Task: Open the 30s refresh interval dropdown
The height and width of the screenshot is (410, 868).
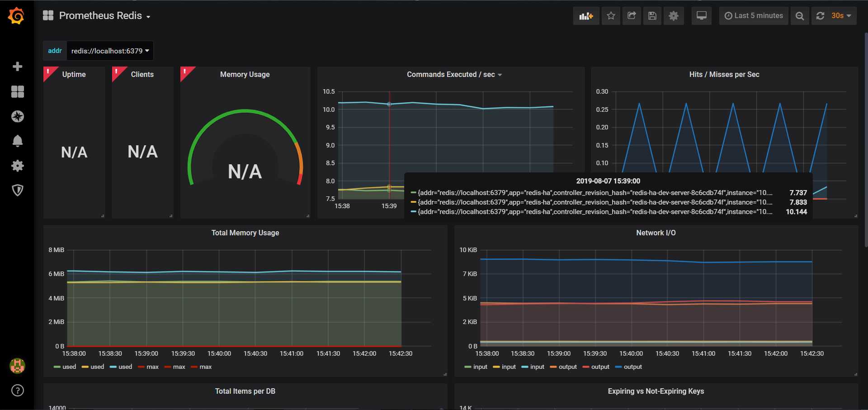Action: [841, 16]
